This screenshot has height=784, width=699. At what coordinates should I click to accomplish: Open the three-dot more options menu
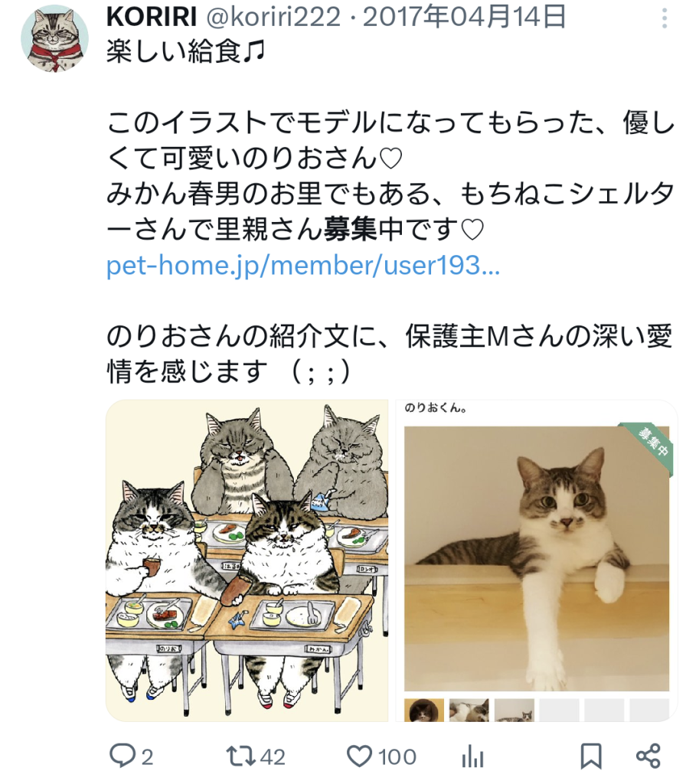(x=664, y=18)
